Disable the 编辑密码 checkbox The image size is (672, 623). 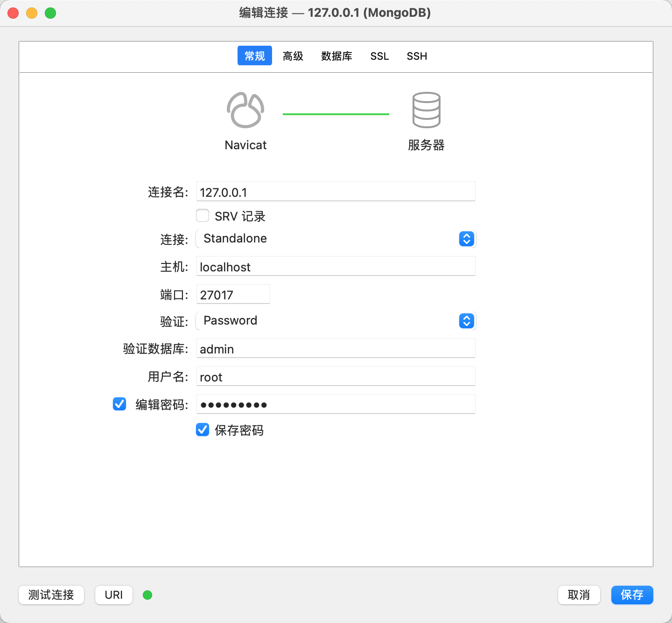(x=119, y=404)
